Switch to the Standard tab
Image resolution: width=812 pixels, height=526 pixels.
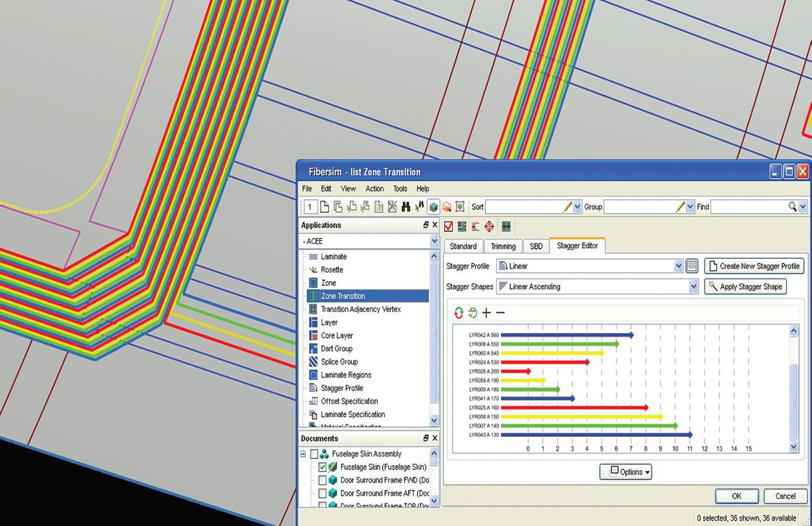(x=463, y=246)
